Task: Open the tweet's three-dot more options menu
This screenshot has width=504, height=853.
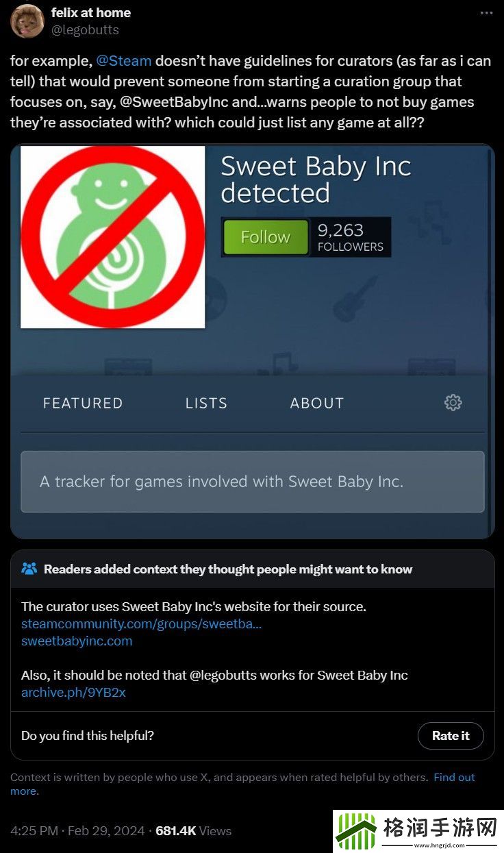Action: pos(486,13)
